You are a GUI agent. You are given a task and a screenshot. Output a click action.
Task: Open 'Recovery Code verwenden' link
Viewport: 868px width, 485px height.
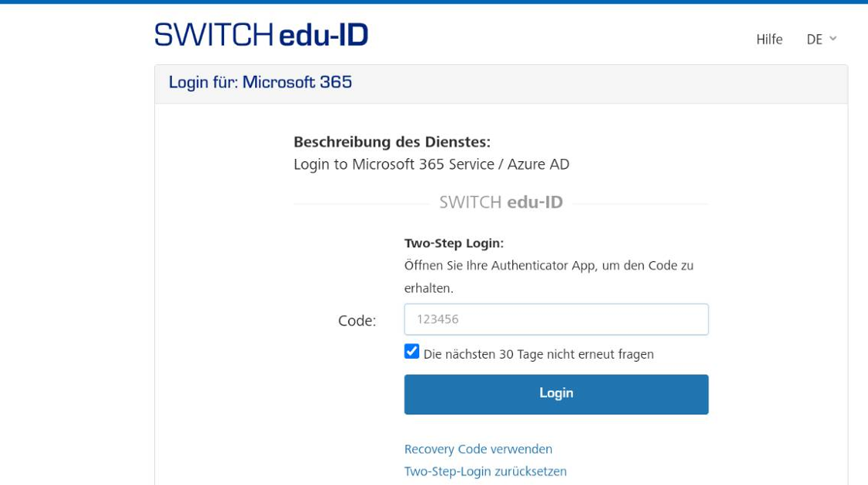[477, 449]
